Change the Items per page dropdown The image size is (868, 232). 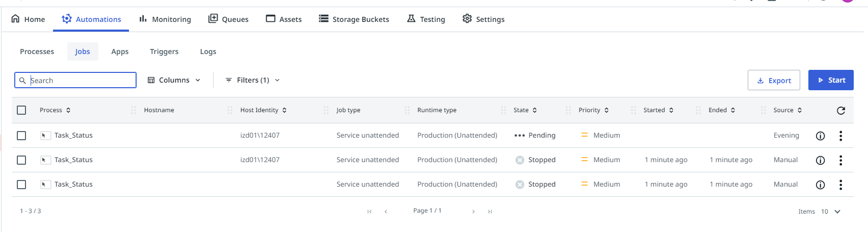coord(830,212)
